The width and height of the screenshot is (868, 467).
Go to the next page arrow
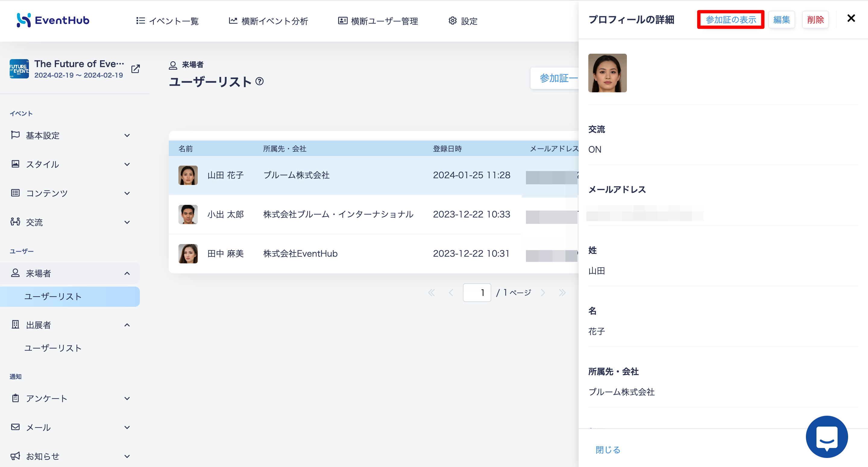(543, 292)
